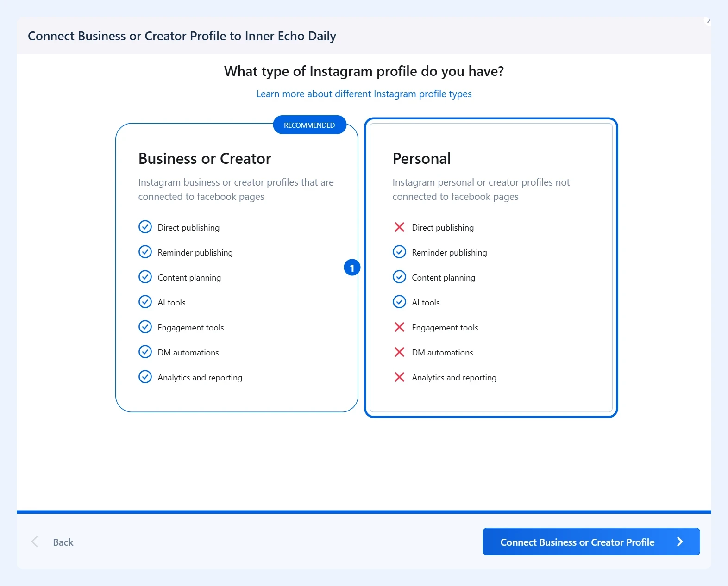
Task: Click the top-right corner expand icon
Action: (708, 21)
